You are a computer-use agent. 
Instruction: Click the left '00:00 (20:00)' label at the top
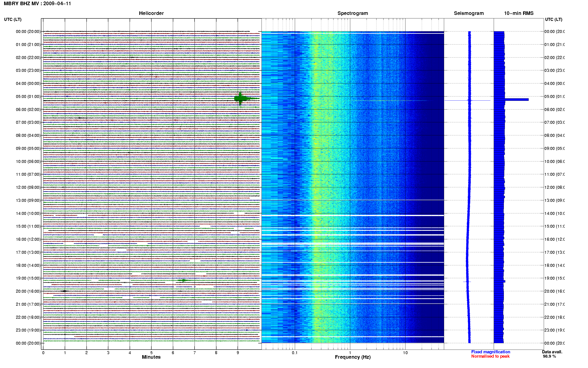coord(28,31)
